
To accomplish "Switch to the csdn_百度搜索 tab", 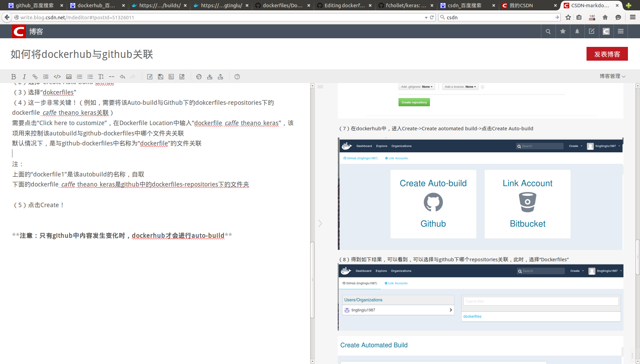I will 467,6.
